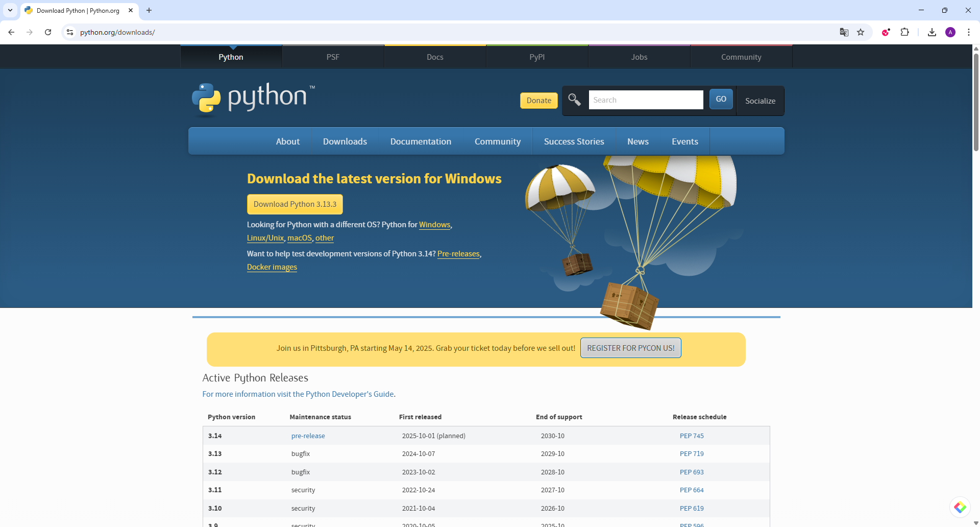
Task: Open the PEP 664 link
Action: 692,490
